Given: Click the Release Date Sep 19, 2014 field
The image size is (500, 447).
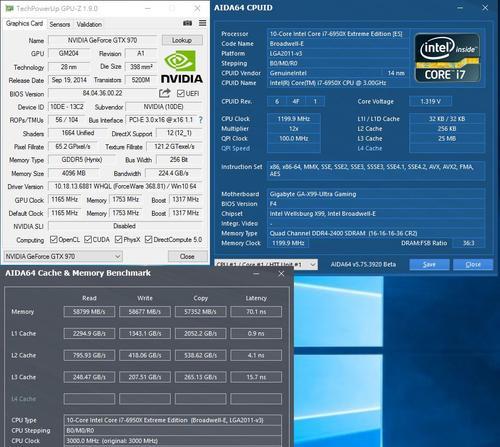Looking at the screenshot, I should pos(69,80).
